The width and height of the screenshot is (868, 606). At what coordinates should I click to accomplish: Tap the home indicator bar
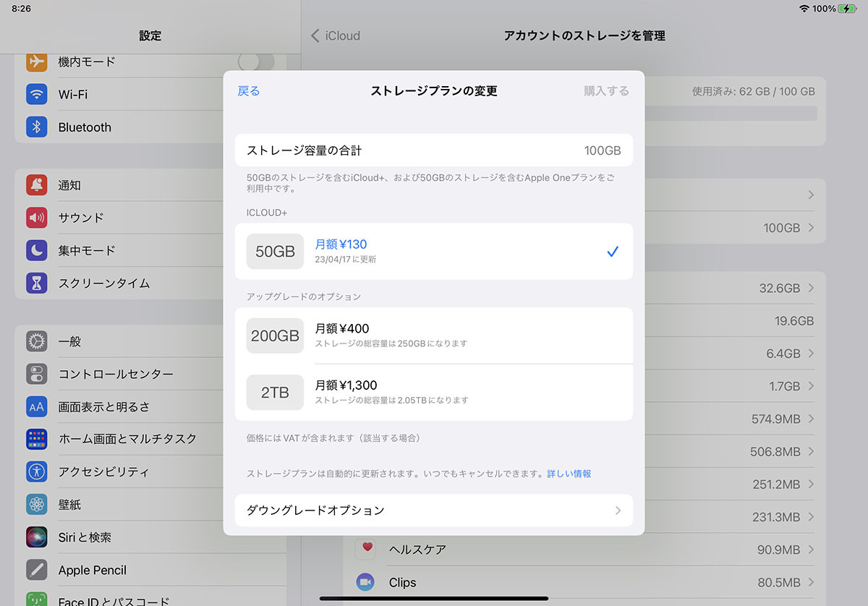pyautogui.click(x=434, y=598)
